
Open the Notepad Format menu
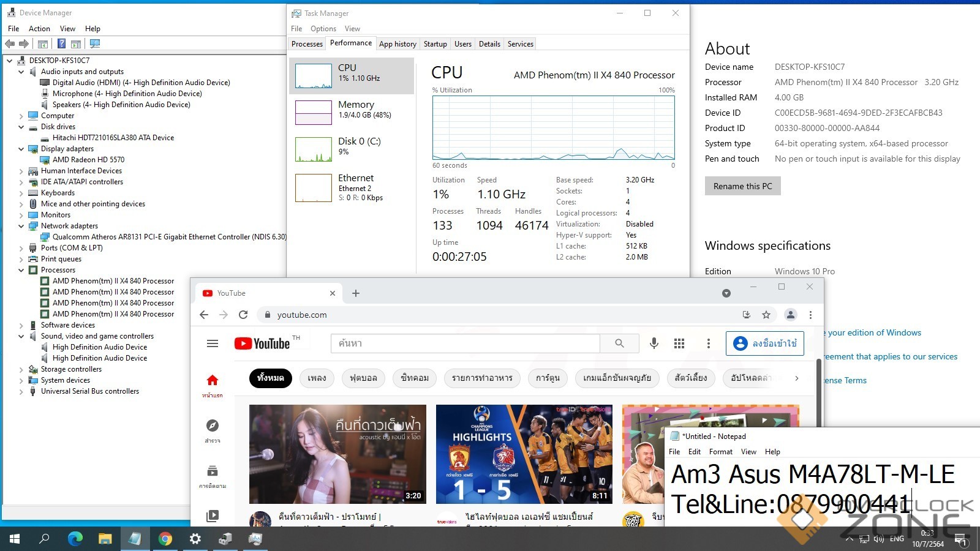pos(720,452)
